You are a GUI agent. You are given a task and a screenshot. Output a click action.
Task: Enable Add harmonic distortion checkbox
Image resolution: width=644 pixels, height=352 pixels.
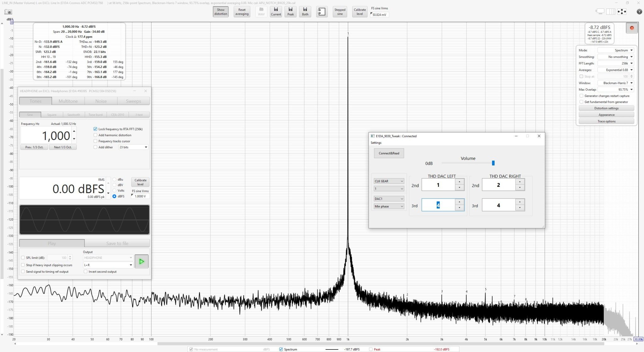point(95,135)
